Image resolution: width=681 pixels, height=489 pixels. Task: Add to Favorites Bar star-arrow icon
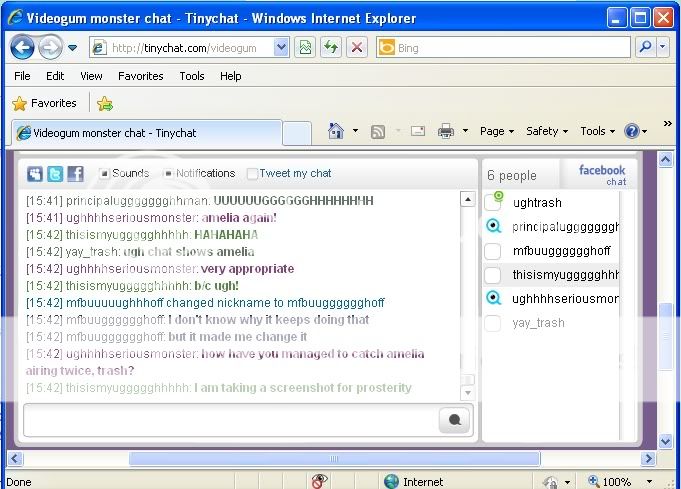point(105,104)
